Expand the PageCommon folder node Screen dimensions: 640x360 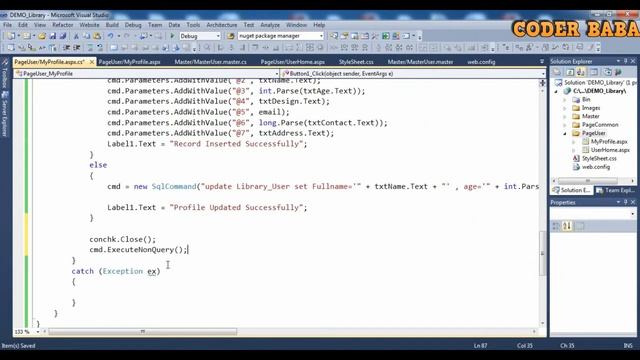(x=565, y=125)
